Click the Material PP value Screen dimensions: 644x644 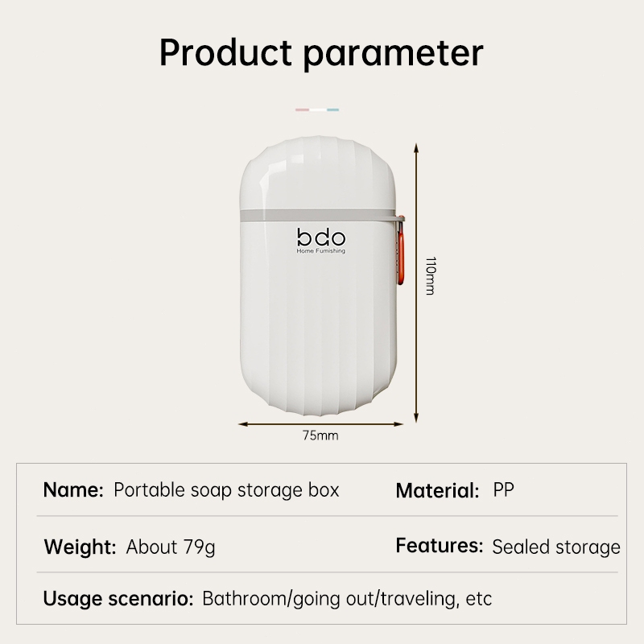pos(504,489)
